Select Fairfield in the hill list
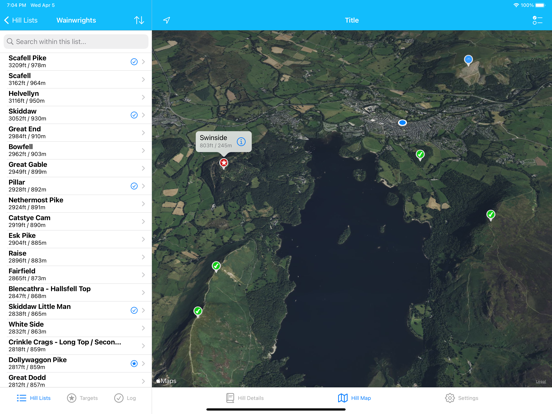The width and height of the screenshot is (552, 414). pyautogui.click(x=76, y=275)
